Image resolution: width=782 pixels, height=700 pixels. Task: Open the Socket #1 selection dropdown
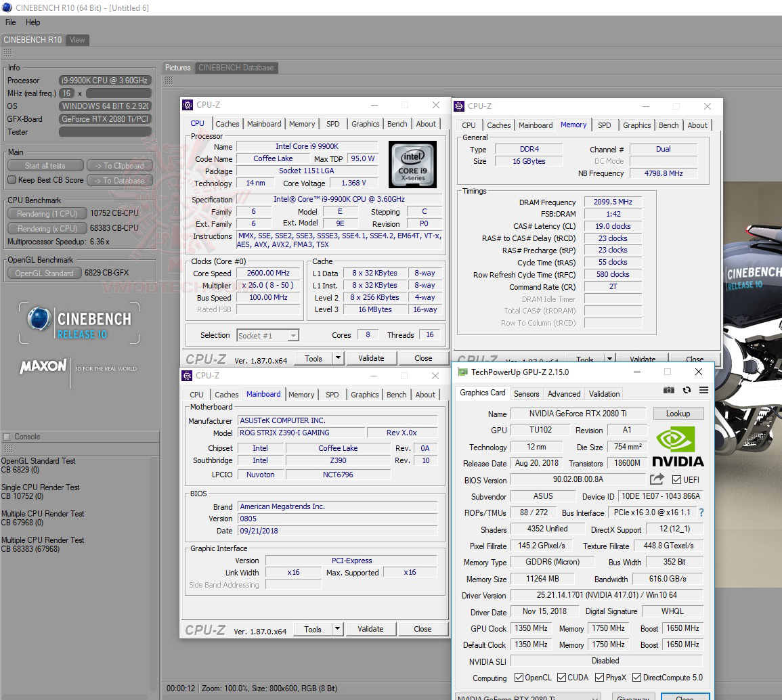pyautogui.click(x=292, y=335)
